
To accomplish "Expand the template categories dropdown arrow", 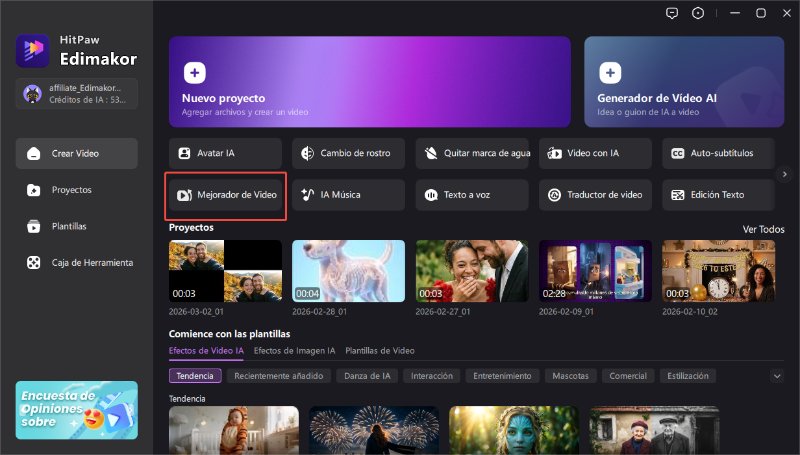I will [777, 376].
